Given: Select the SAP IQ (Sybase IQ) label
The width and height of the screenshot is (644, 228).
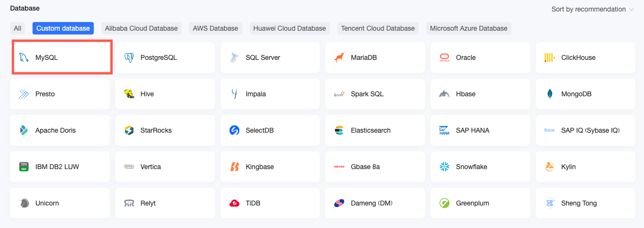Looking at the screenshot, I should coord(591,130).
